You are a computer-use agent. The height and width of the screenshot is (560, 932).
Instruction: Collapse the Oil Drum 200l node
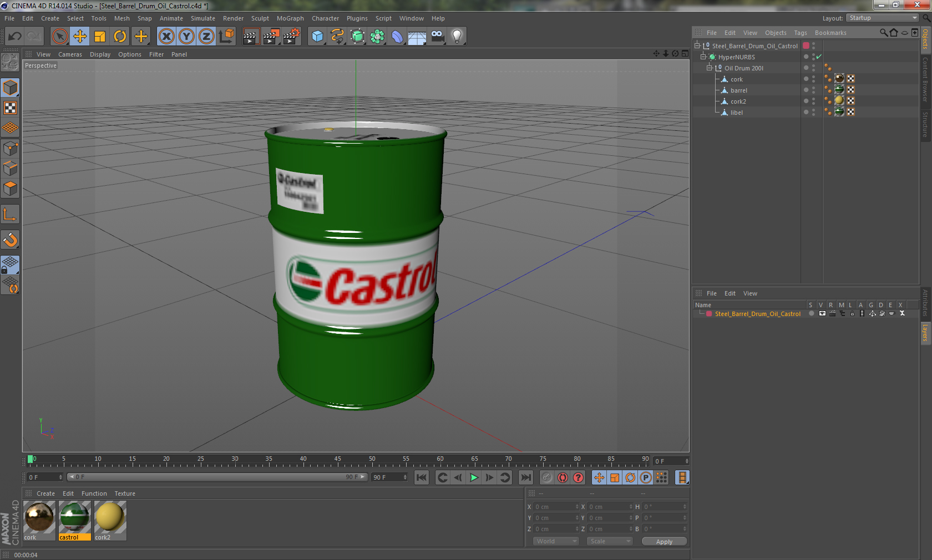tap(709, 68)
